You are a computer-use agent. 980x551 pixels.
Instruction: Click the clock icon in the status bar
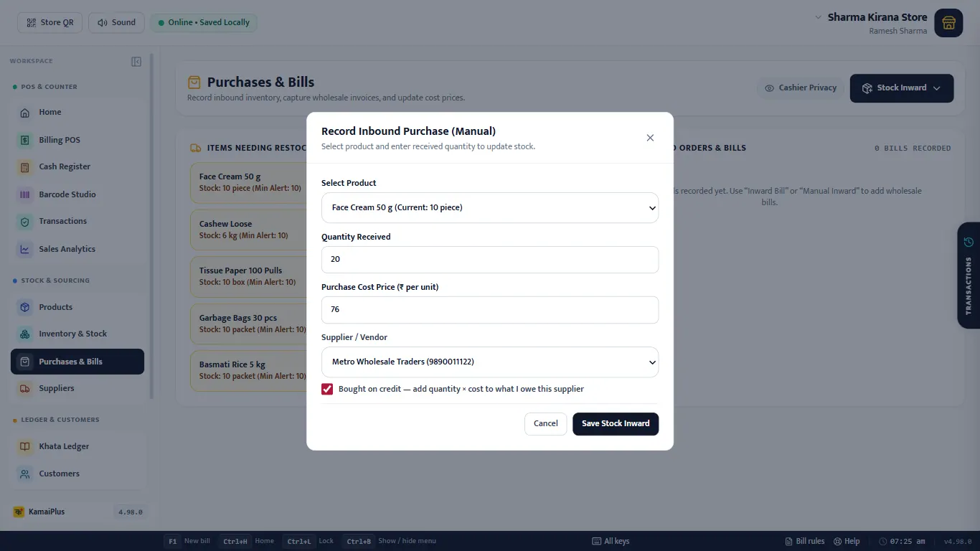click(x=883, y=541)
